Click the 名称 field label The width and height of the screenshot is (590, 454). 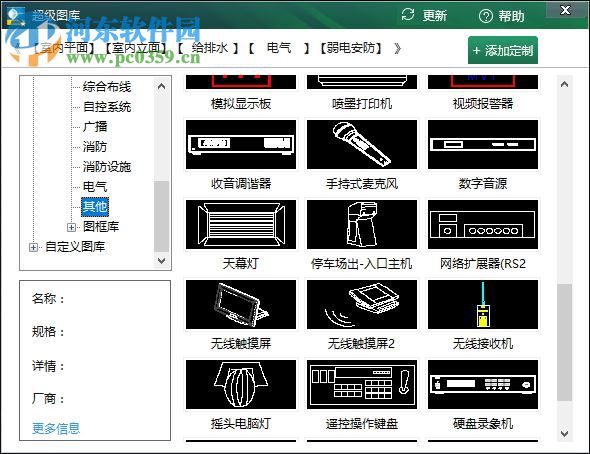pyautogui.click(x=48, y=299)
